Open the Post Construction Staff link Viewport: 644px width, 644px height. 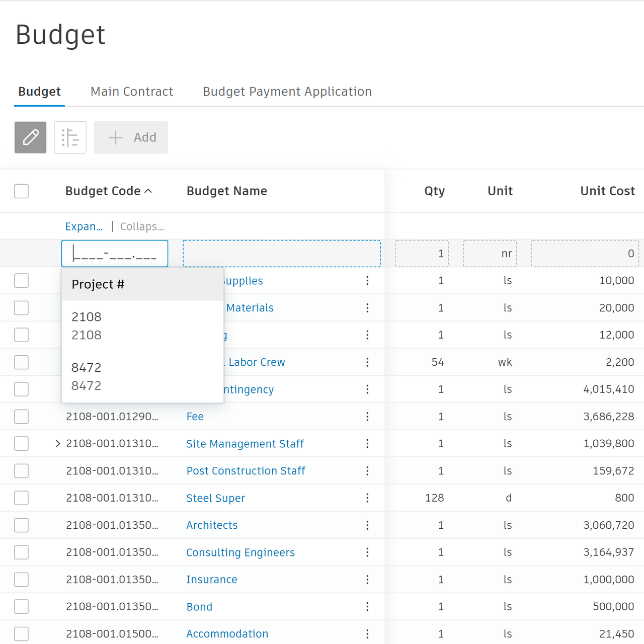(x=246, y=471)
